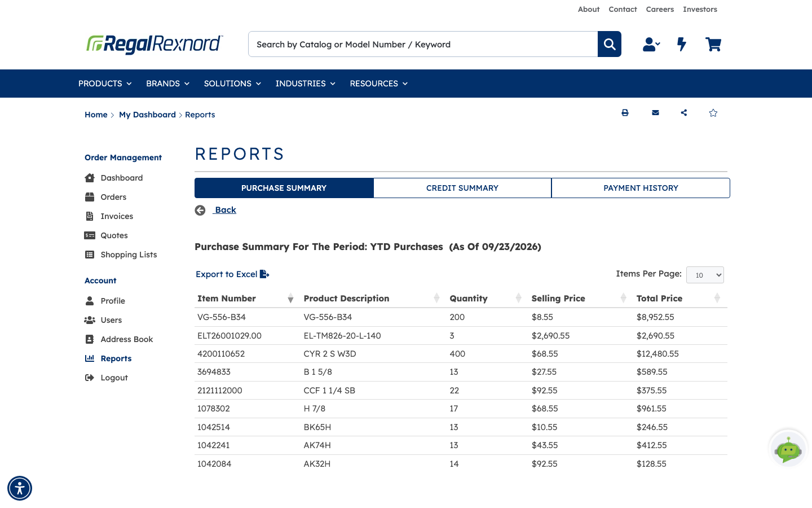Expand the Brands menu
The height and width of the screenshot is (508, 812).
pos(167,84)
